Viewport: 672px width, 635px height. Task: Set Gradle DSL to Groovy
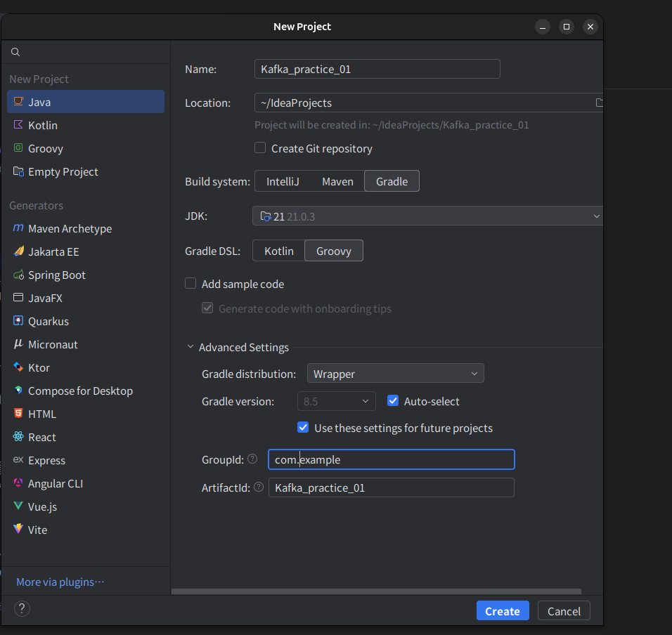click(334, 251)
